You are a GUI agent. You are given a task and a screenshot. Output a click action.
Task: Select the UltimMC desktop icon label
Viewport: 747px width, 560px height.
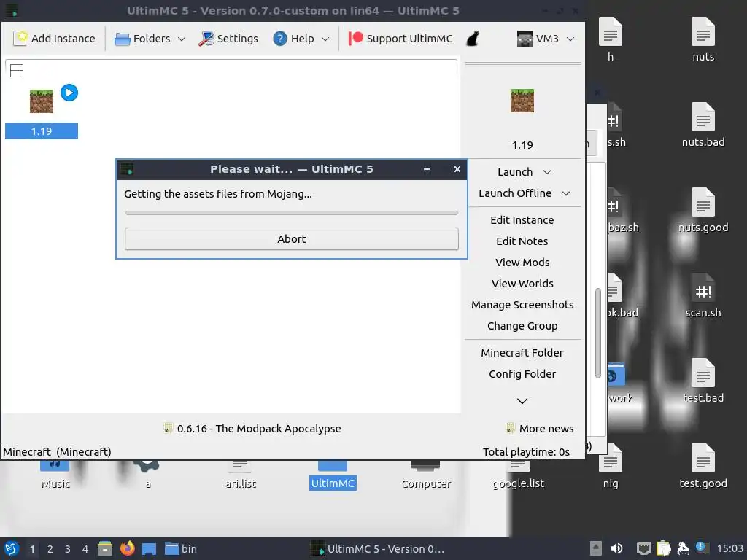click(333, 484)
